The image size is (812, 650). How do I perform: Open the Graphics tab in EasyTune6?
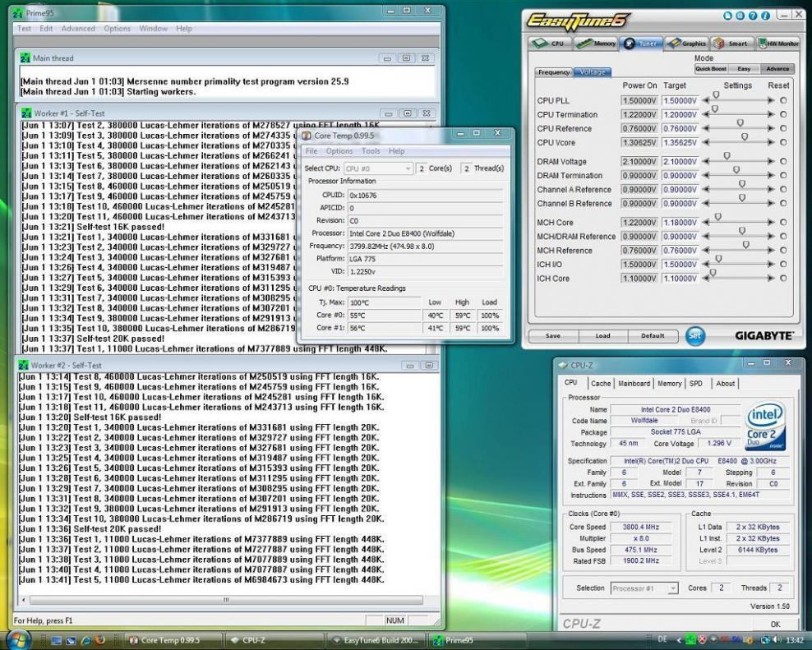687,43
